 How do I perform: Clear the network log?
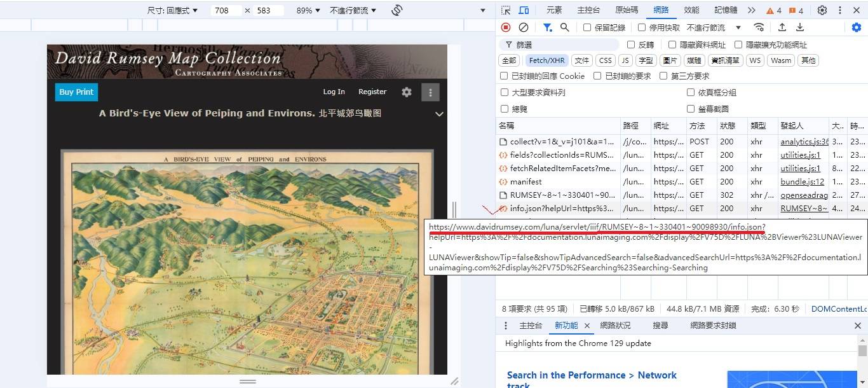pyautogui.click(x=524, y=27)
